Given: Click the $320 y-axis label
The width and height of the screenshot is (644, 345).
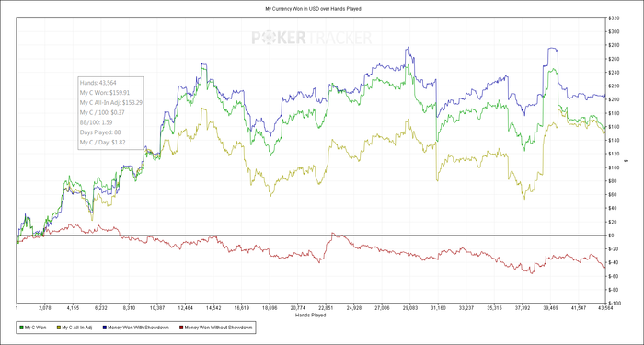Looking at the screenshot, I should [615, 18].
